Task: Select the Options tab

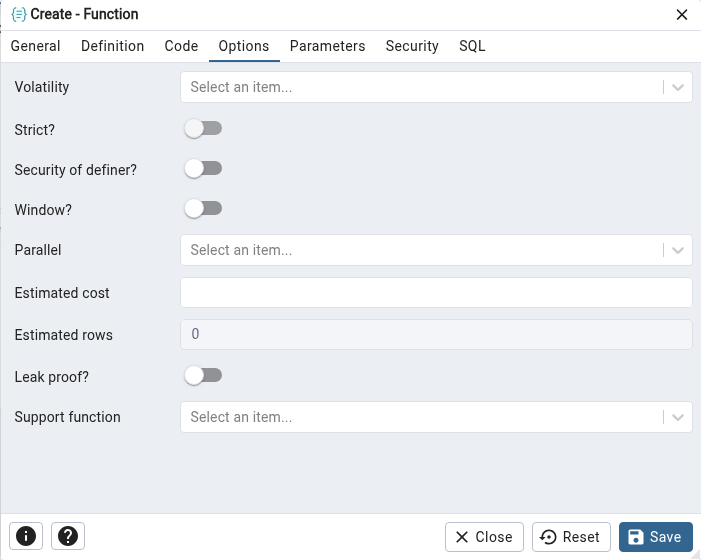Action: (244, 46)
